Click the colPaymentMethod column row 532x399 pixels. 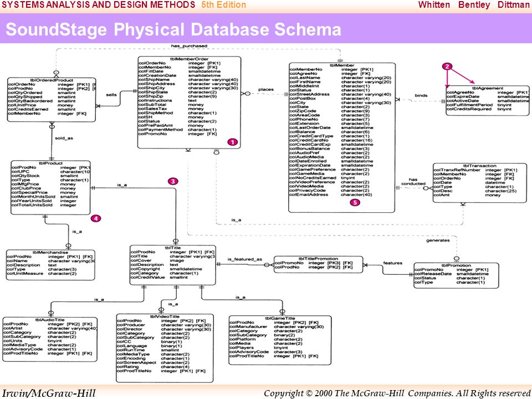177,130
